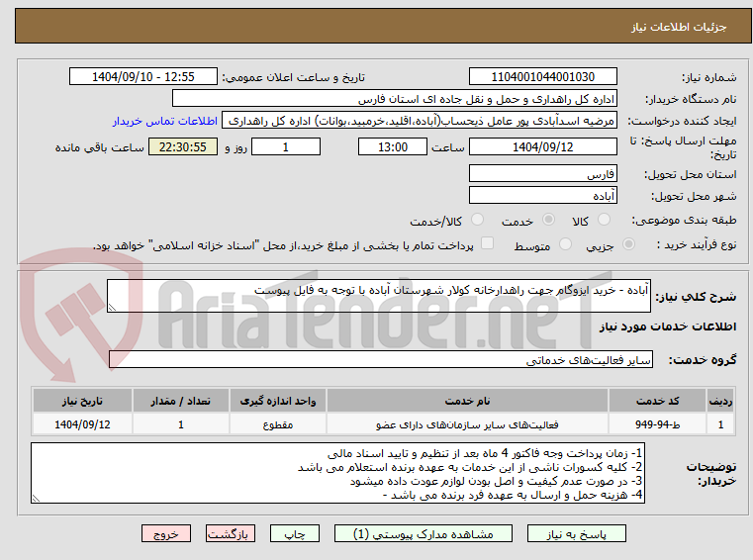
Task: Click the طبقه بندی موضوعی label
Action: (684, 220)
